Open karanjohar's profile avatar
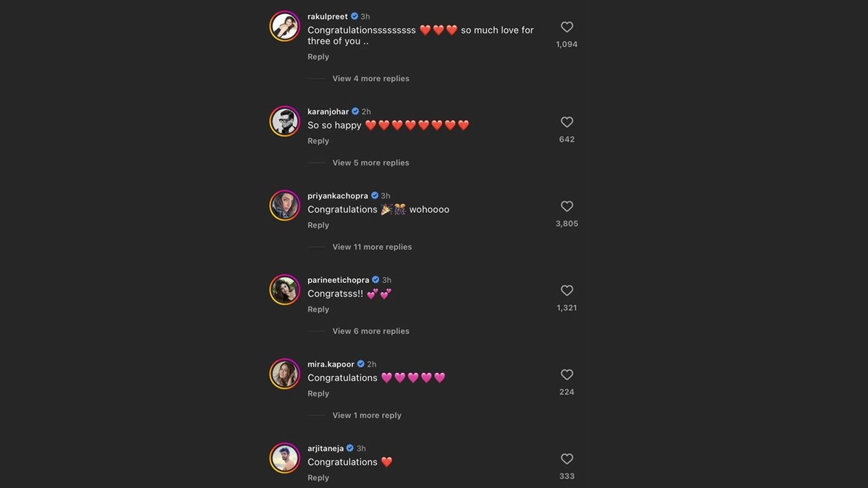The height and width of the screenshot is (488, 868). click(285, 121)
